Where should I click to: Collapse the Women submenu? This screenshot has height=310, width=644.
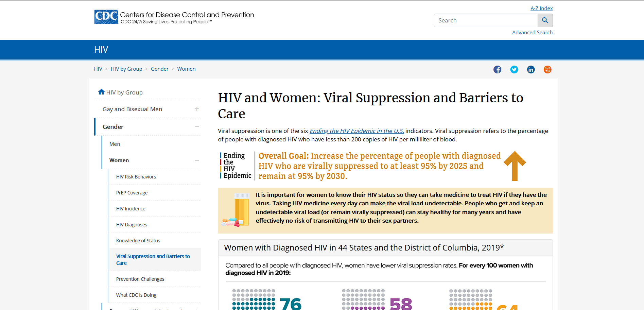pos(197,160)
